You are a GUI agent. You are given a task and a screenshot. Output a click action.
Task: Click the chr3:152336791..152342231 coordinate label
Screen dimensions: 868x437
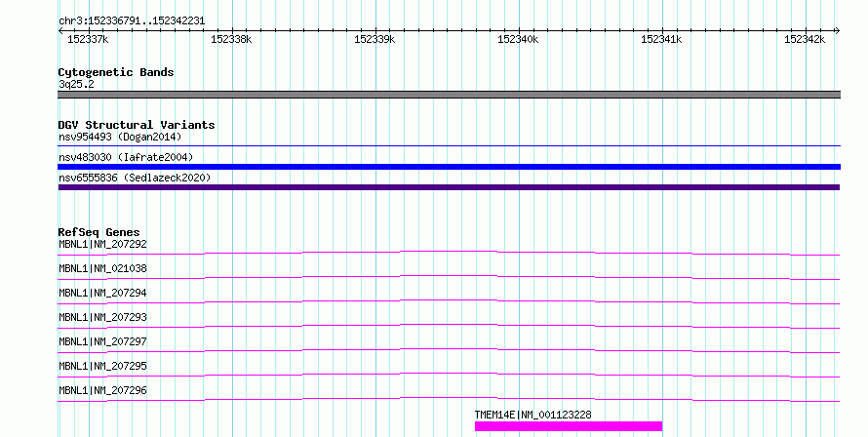(x=132, y=21)
